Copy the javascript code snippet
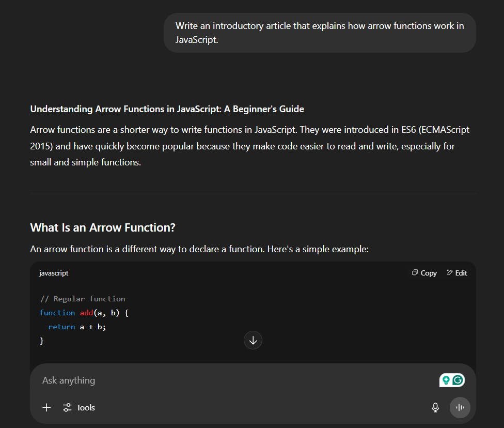Screen dimensions: 504x428 424,272
